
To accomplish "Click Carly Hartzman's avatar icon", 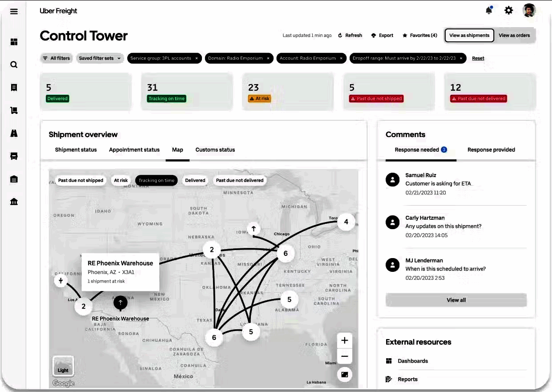I will pyautogui.click(x=392, y=222).
